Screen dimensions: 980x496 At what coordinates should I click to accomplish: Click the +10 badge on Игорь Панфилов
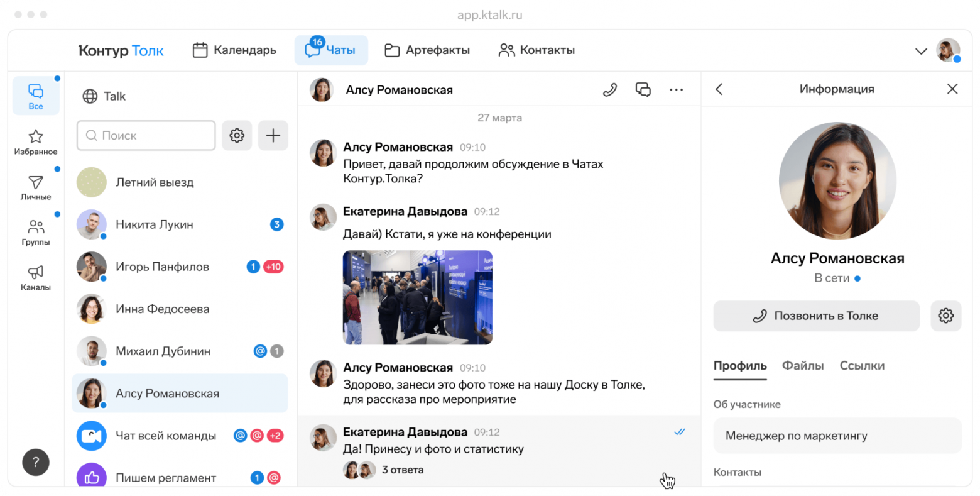[x=273, y=267]
